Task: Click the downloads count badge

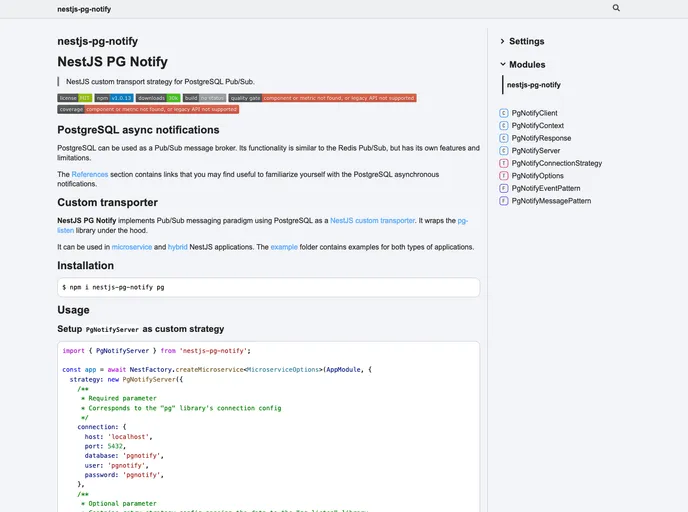Action: (158, 98)
